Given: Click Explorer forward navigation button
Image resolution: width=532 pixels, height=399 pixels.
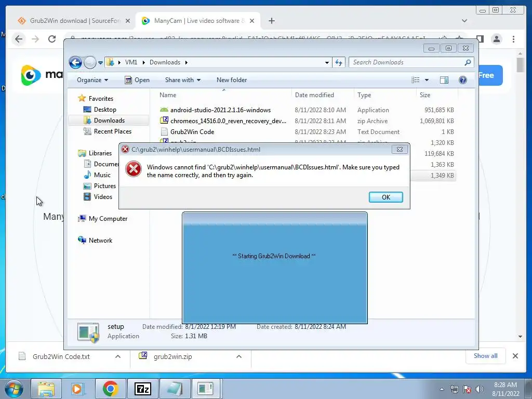Looking at the screenshot, I should click(90, 62).
